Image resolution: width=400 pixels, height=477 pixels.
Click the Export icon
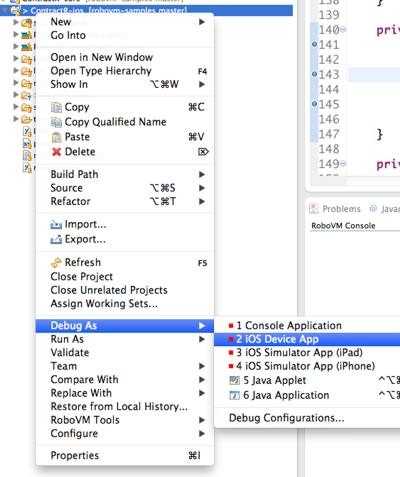pyautogui.click(x=56, y=239)
